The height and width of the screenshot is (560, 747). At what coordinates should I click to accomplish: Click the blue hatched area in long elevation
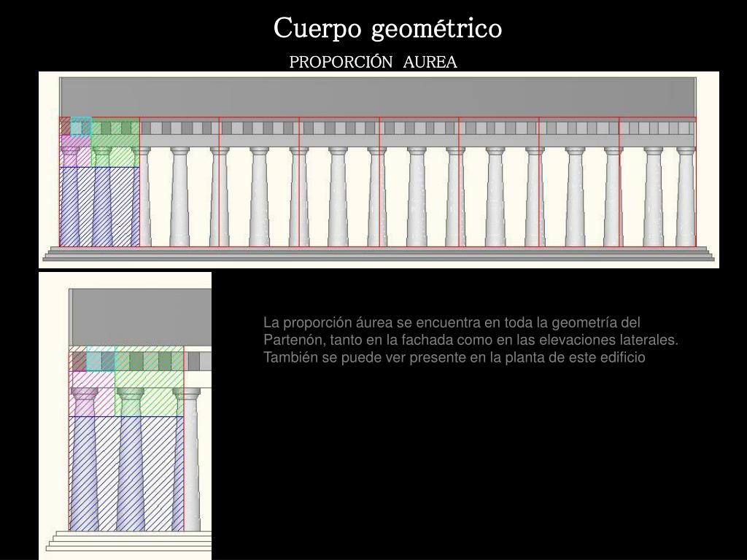click(x=99, y=206)
